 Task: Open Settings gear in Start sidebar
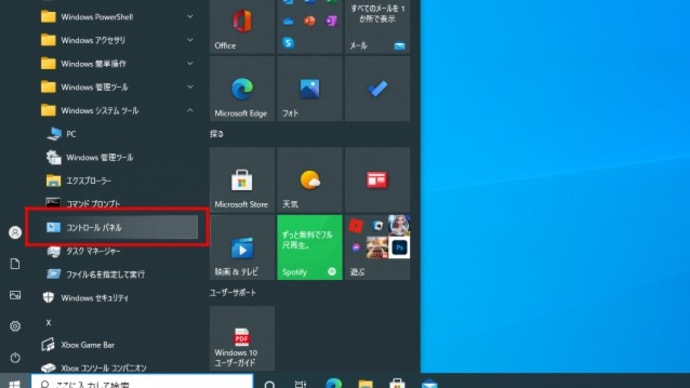pyautogui.click(x=15, y=326)
